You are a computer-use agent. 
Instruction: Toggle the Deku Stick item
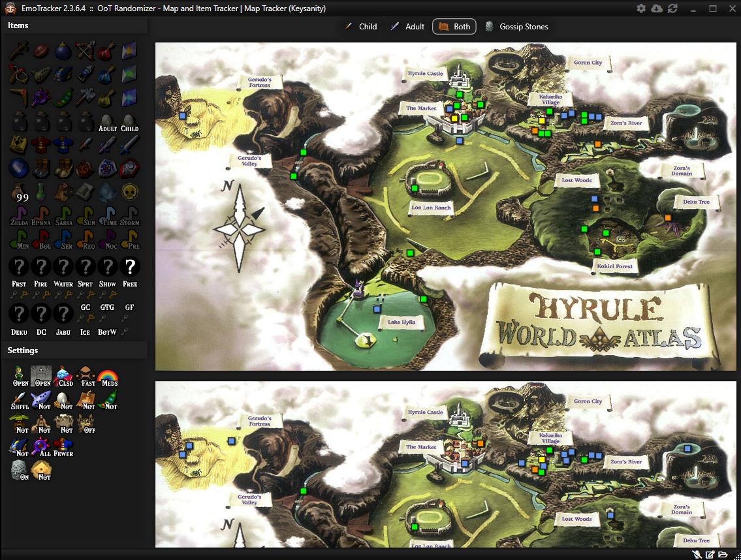click(19, 50)
